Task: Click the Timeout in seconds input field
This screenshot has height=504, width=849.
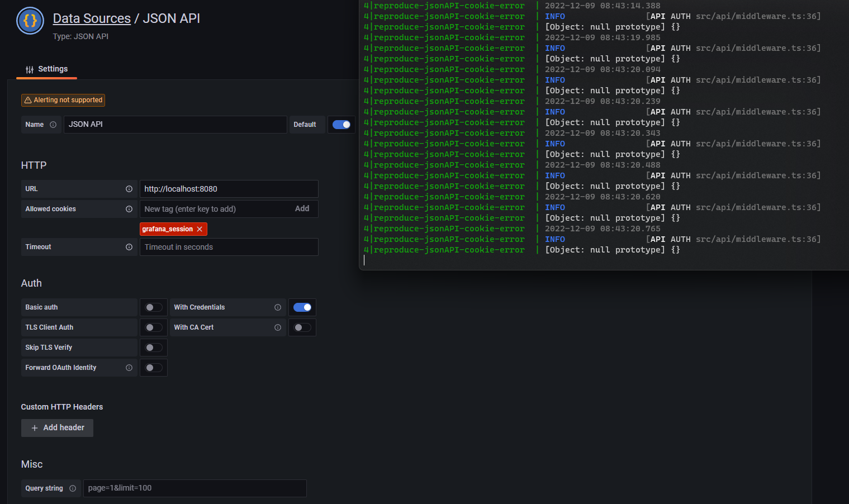Action: pyautogui.click(x=229, y=247)
